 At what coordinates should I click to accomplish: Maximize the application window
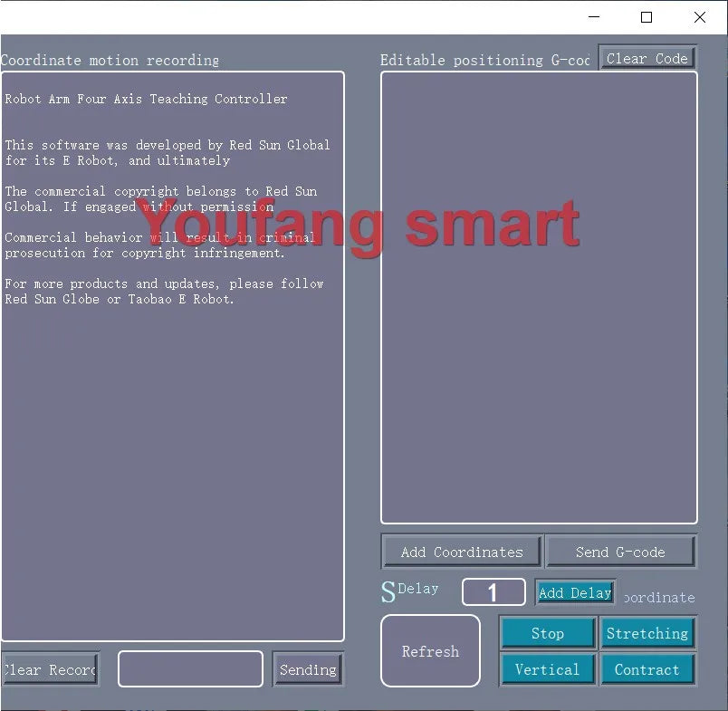[647, 17]
